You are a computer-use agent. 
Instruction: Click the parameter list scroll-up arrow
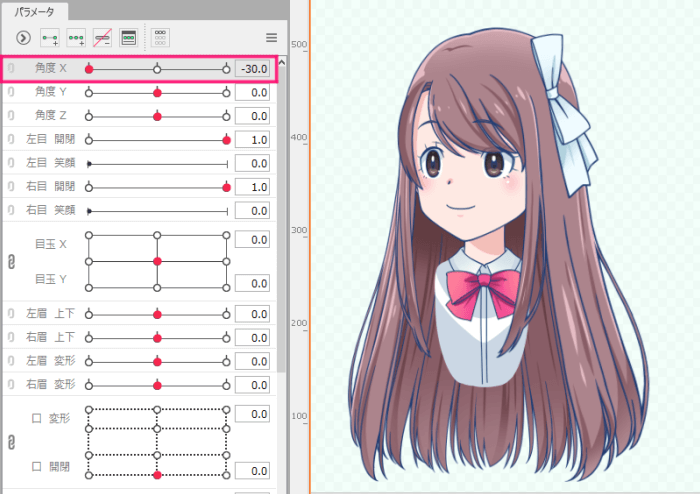click(282, 63)
